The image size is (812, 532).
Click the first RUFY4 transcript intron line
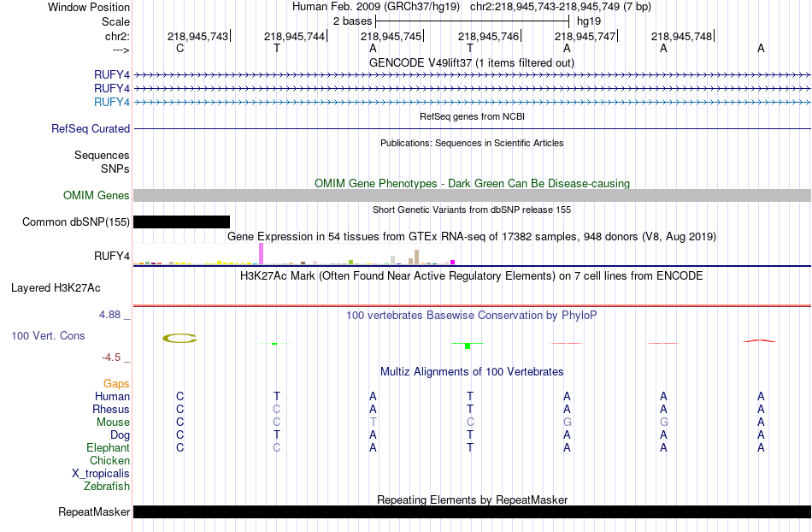point(473,75)
